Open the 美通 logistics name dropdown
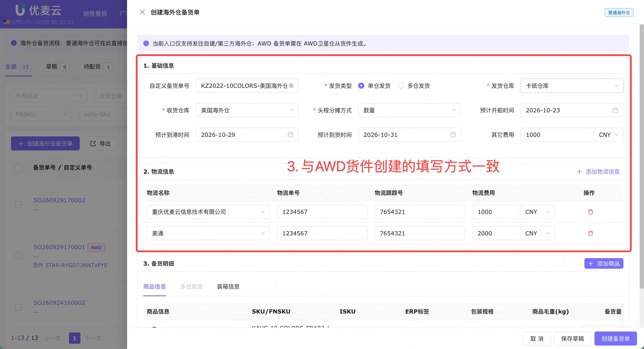Viewport: 644px width, 349px height. point(208,233)
